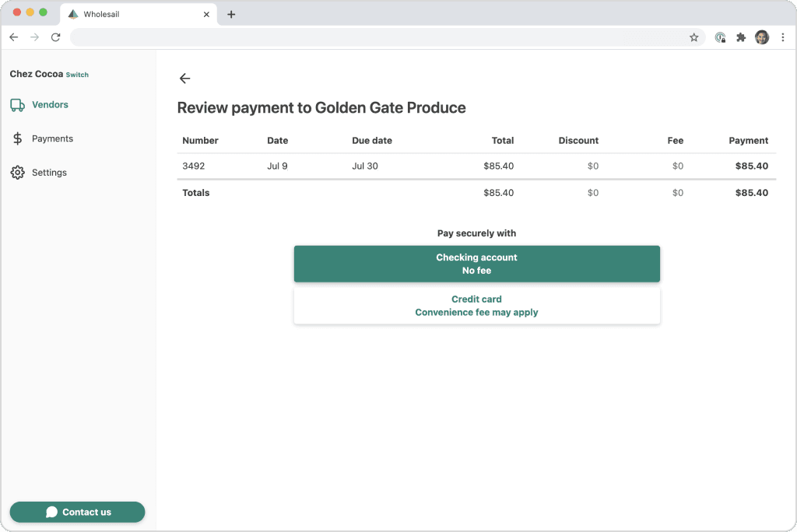Click the Due date column header
Image resolution: width=797 pixels, height=532 pixels.
(x=372, y=141)
